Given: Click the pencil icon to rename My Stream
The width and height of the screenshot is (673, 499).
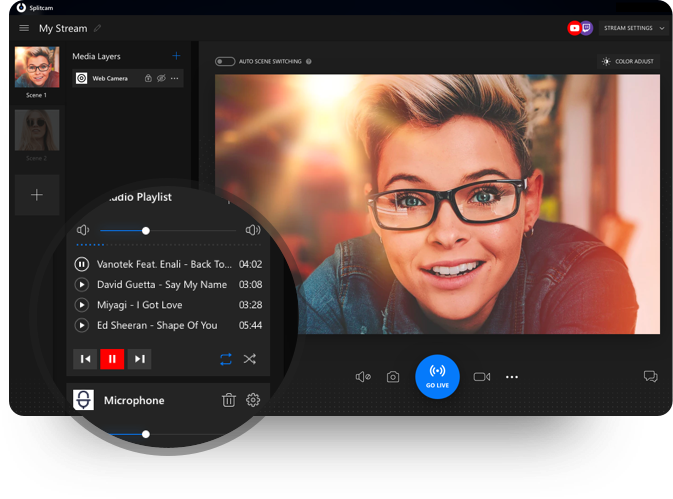Looking at the screenshot, I should 97,28.
